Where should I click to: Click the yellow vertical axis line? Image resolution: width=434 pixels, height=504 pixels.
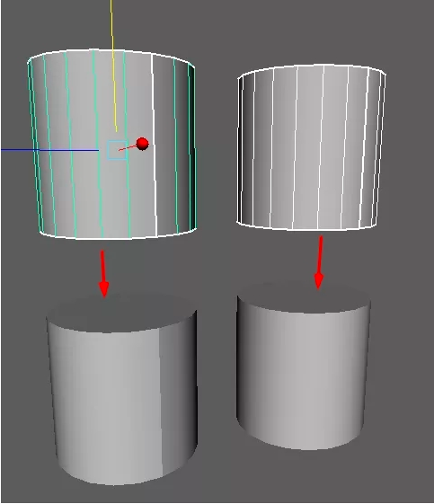pos(114,66)
